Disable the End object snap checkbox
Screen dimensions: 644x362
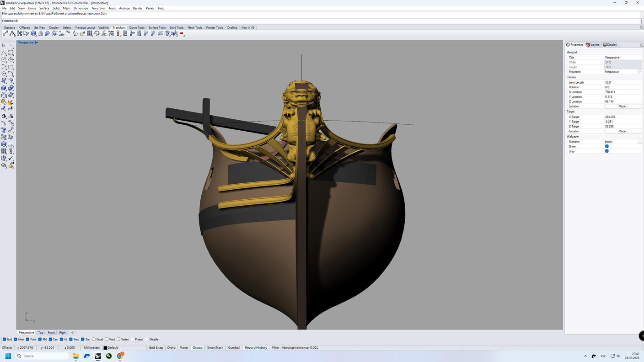point(4,339)
